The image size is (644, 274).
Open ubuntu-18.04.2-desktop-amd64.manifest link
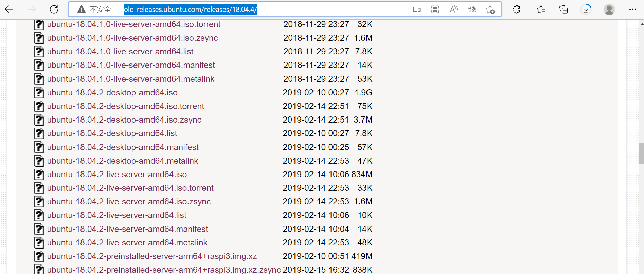[x=123, y=147]
